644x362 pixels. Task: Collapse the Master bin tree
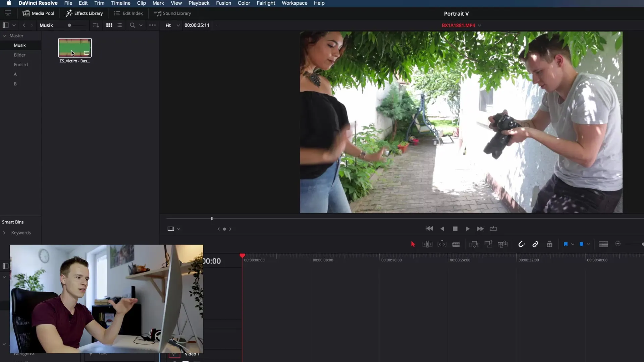click(x=4, y=36)
